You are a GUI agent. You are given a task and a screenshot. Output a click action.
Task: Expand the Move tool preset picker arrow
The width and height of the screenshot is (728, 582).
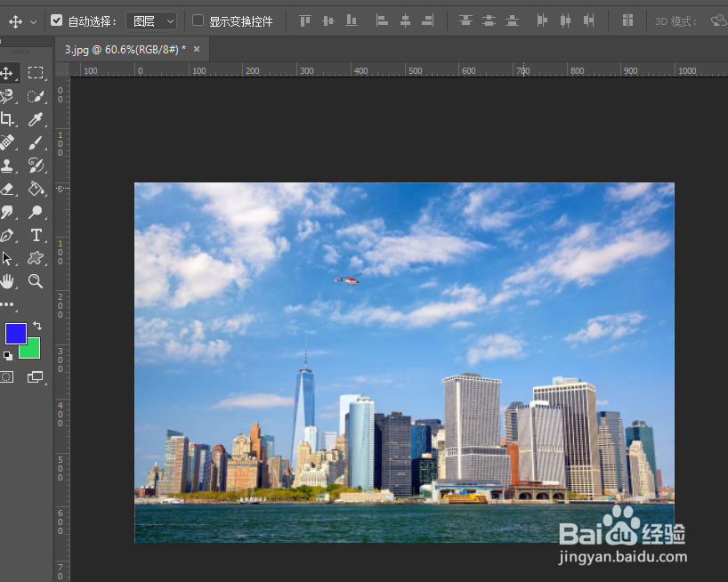tap(33, 22)
